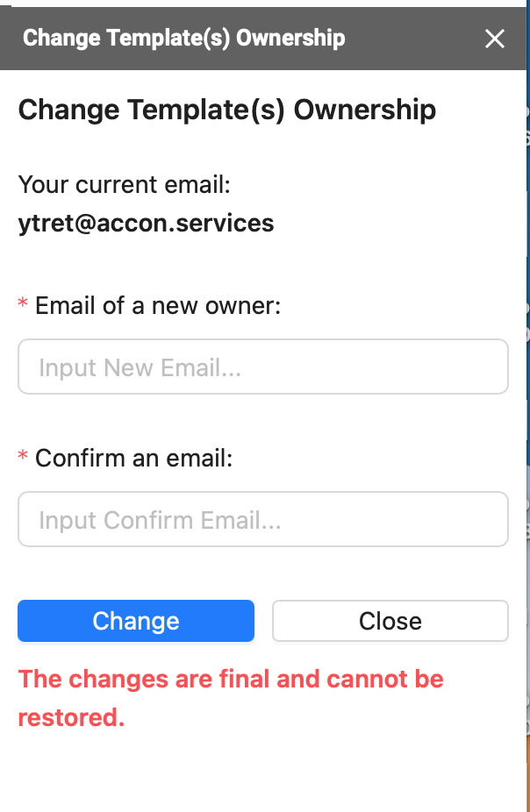Click red asterisk beside Email of a new owner
Image resolution: width=530 pixels, height=812 pixels.
tap(23, 303)
